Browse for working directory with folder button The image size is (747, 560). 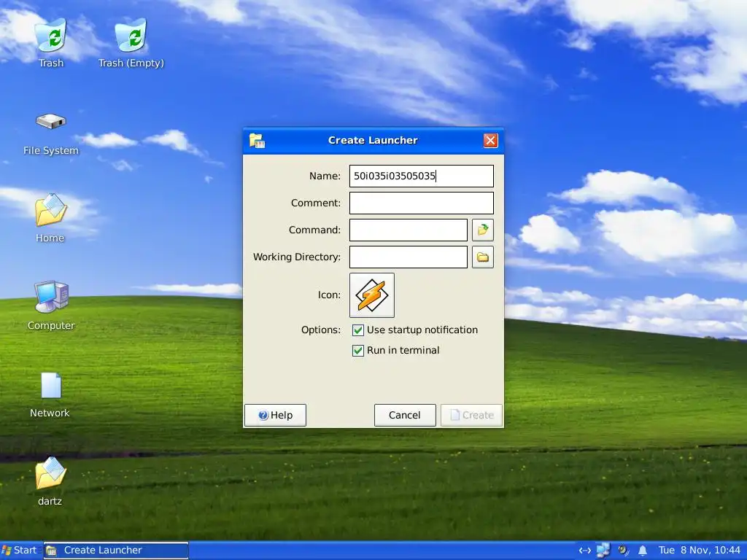[x=483, y=257]
